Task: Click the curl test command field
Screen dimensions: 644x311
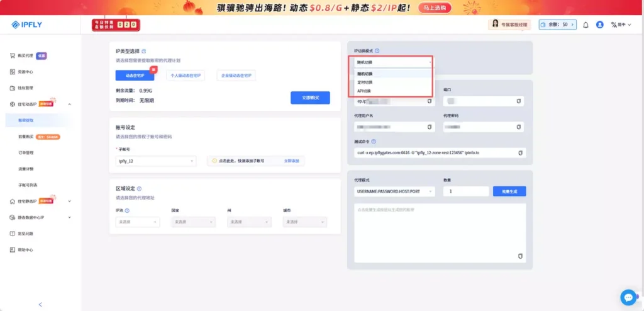Action: (x=440, y=152)
